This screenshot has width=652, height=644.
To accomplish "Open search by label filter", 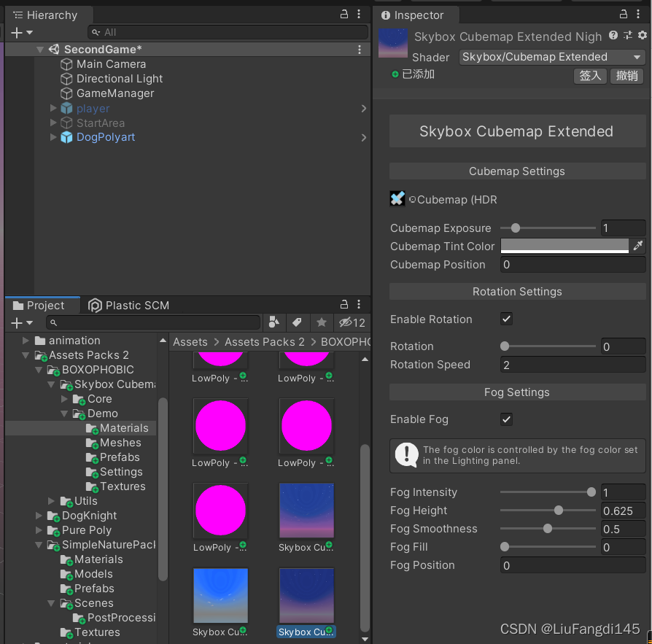I will (x=297, y=322).
